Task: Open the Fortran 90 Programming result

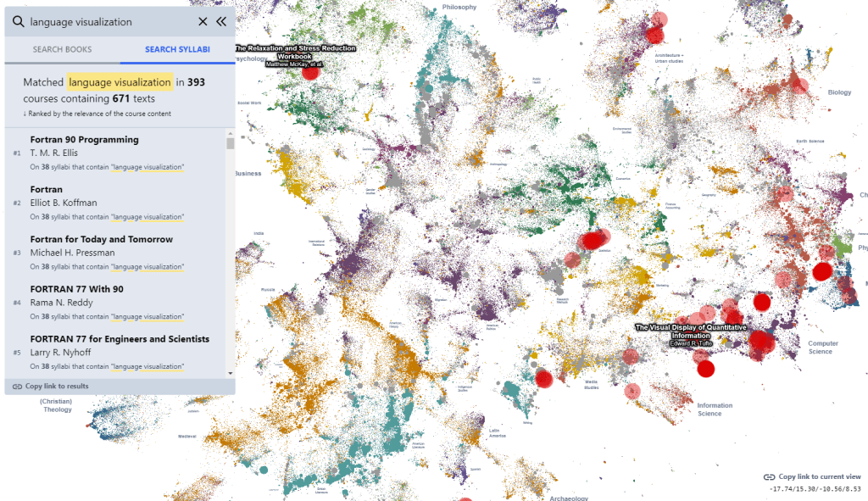Action: (84, 140)
